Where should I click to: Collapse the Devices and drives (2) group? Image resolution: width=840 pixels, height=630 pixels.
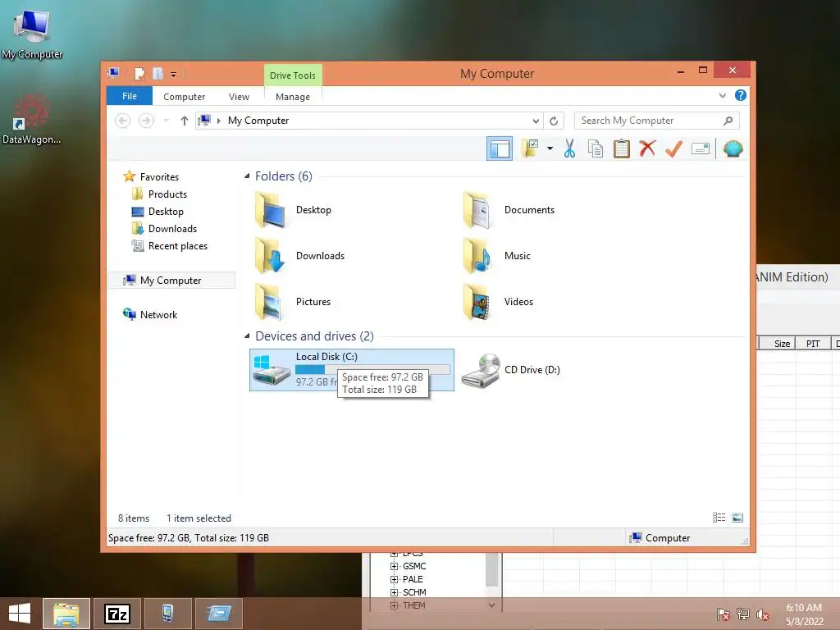(x=247, y=336)
